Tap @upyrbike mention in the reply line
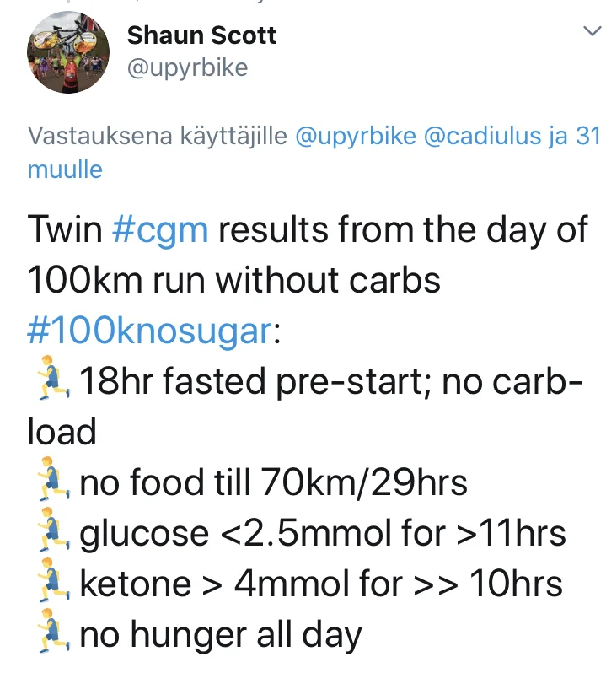The height and width of the screenshot is (700, 606). coord(355,136)
